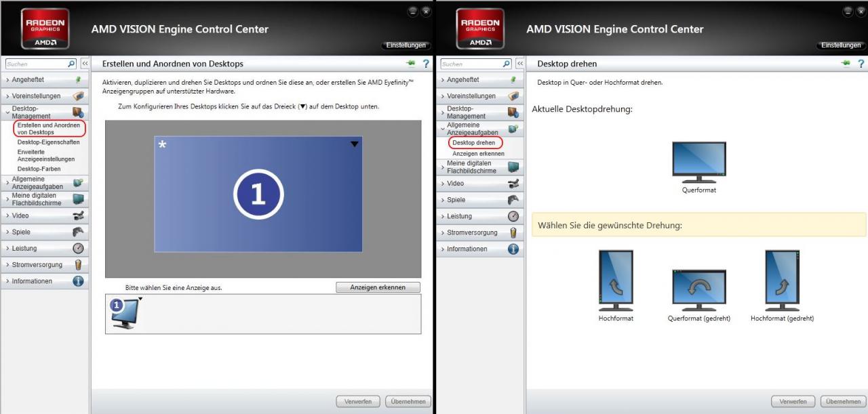The width and height of the screenshot is (868, 414).
Task: Click the green pin icon beside left window help
Action: (411, 64)
